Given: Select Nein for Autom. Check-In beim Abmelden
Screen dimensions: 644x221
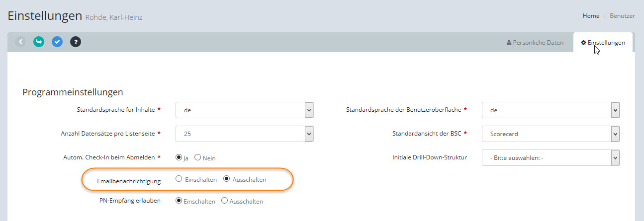Looking at the screenshot, I should [197, 157].
